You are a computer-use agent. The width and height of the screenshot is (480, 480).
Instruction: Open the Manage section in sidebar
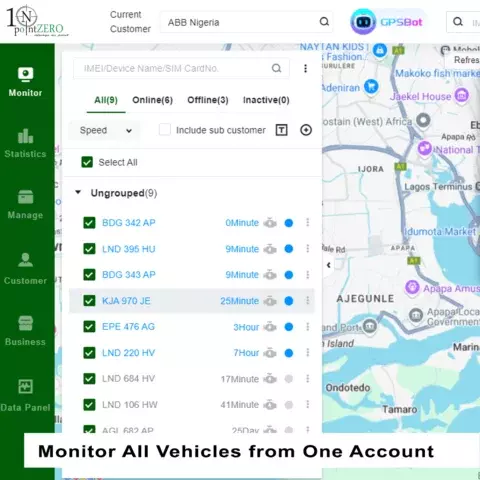click(26, 205)
